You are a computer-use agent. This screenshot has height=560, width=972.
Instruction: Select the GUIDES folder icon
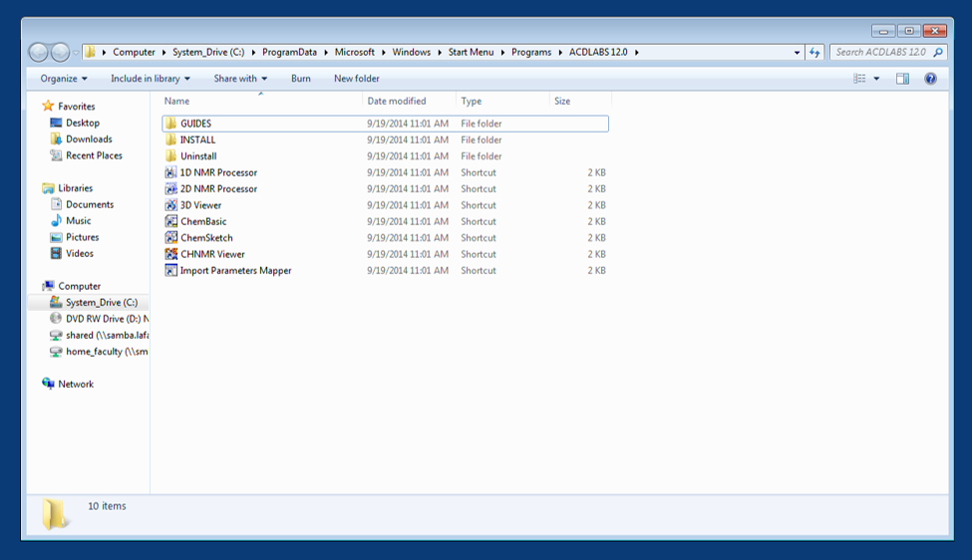click(171, 124)
